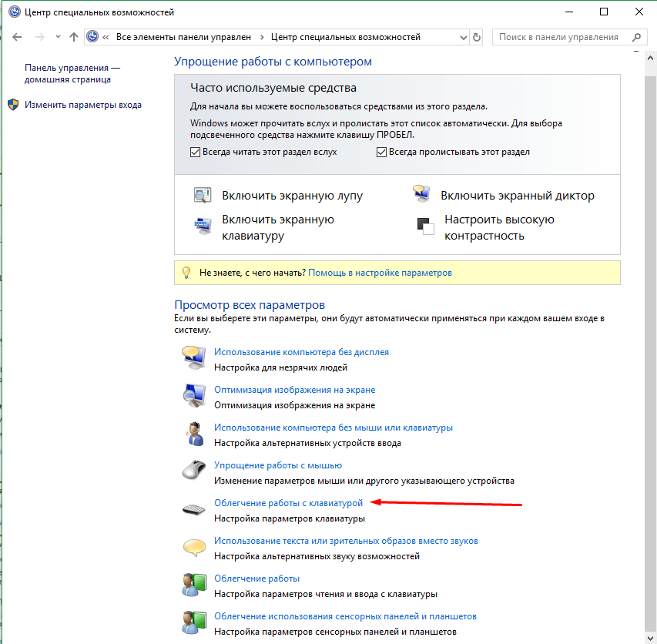Expand the address bar history dropdown

pos(464,37)
